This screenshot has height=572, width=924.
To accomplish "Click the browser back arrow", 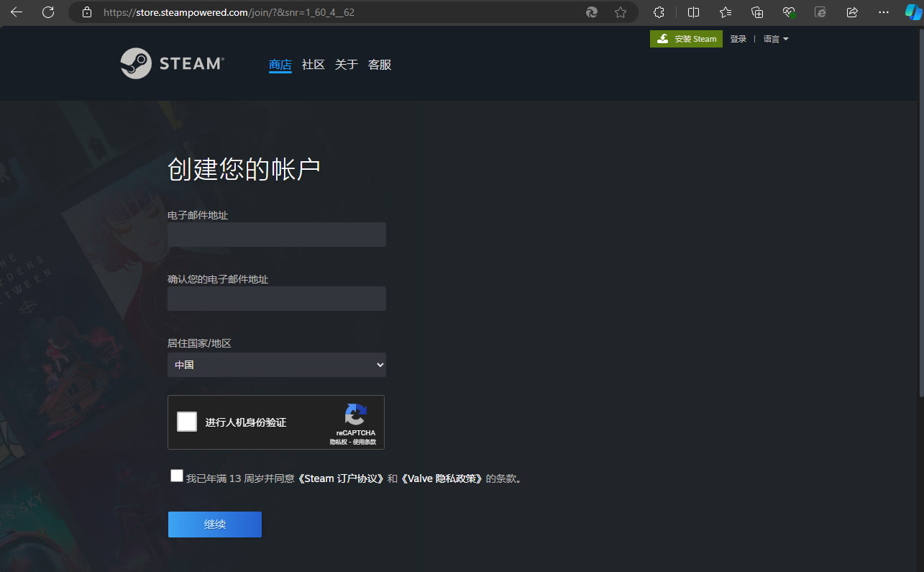I will pyautogui.click(x=17, y=12).
